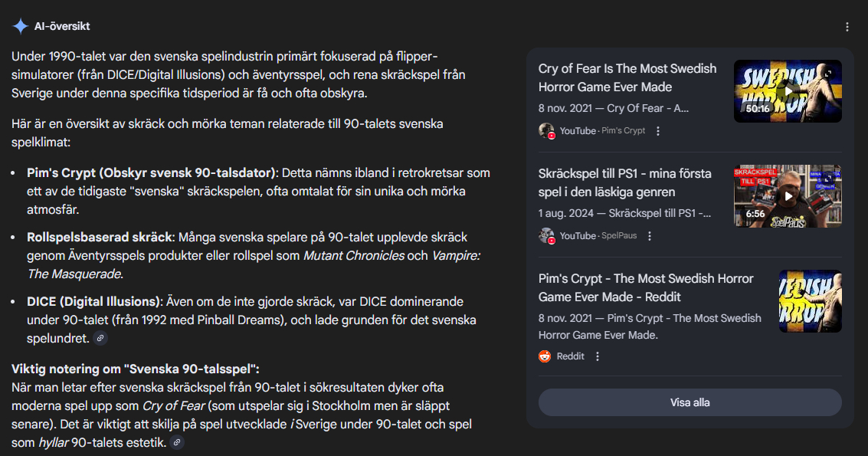Open the Pim's Crypt Reddit thumbnail
This screenshot has width=868, height=456.
coord(810,301)
